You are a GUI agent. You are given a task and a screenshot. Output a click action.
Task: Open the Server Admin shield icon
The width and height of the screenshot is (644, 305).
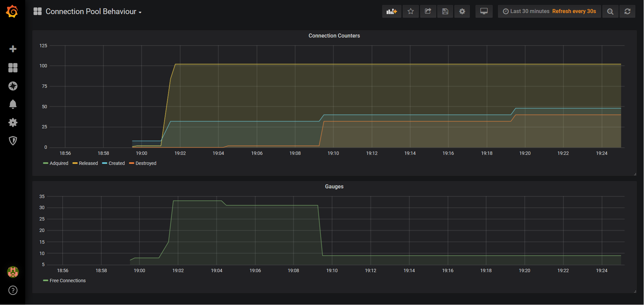pos(13,141)
